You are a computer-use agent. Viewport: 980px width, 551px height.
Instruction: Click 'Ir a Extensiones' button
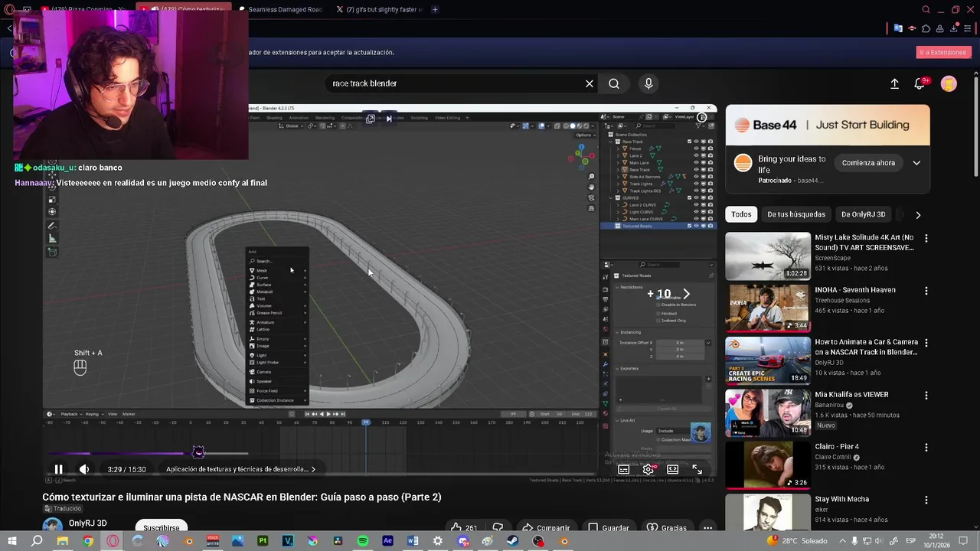(x=943, y=52)
